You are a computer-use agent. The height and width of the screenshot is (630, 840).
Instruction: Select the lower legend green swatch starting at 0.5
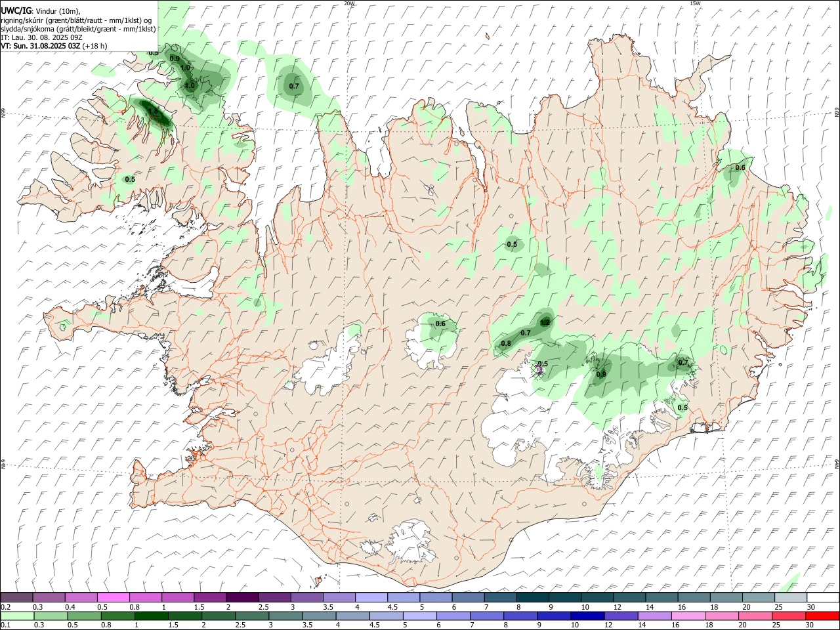point(84,616)
